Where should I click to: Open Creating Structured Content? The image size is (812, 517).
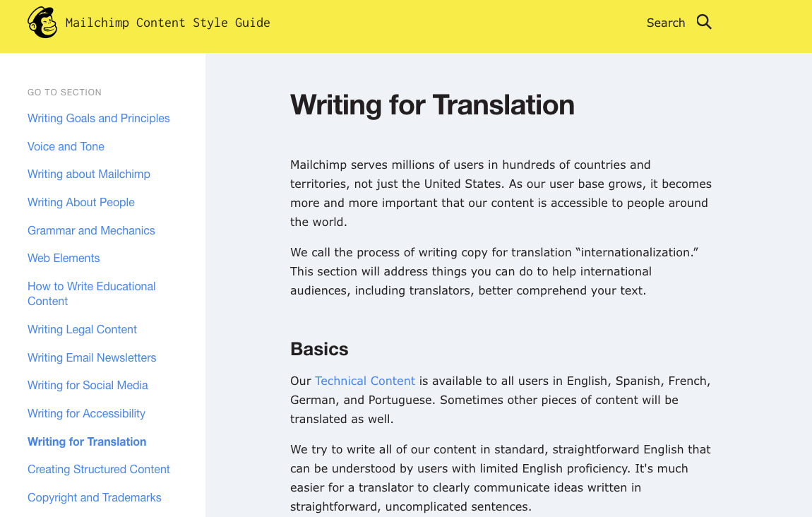[98, 469]
